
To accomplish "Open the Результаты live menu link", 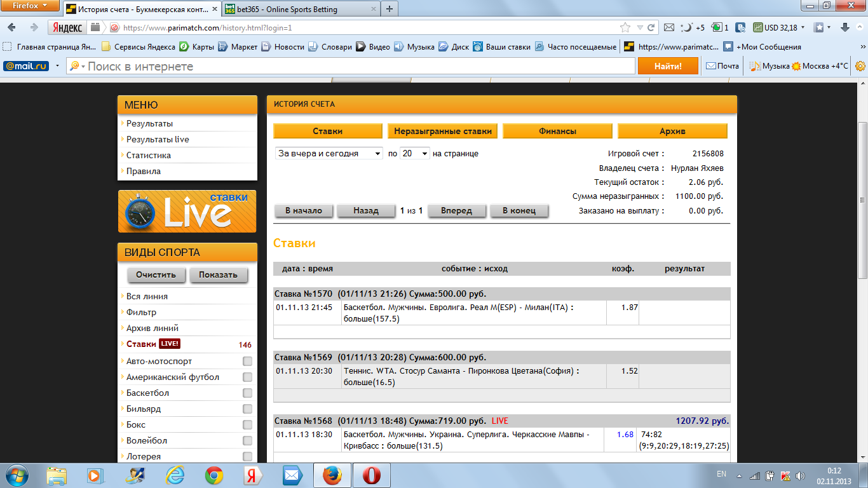I will (158, 140).
